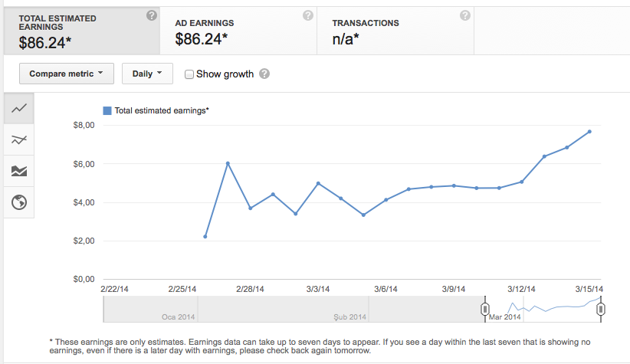Switch to the comparison line chart icon
The image size is (630, 364).
point(19,139)
